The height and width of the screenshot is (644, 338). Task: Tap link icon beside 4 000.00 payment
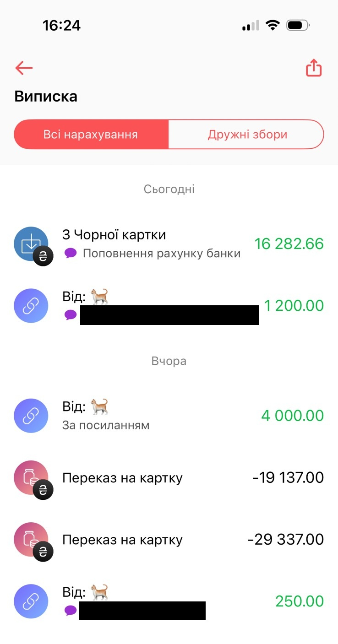[x=31, y=416]
